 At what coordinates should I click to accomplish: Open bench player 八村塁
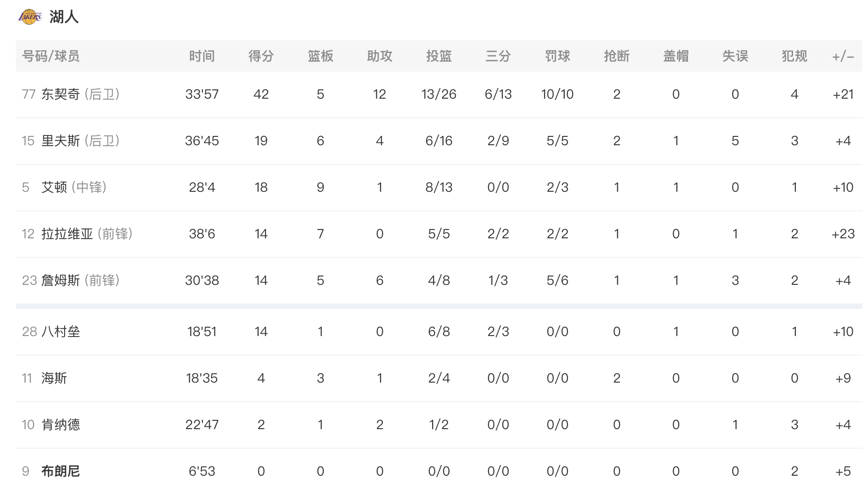[x=60, y=331]
